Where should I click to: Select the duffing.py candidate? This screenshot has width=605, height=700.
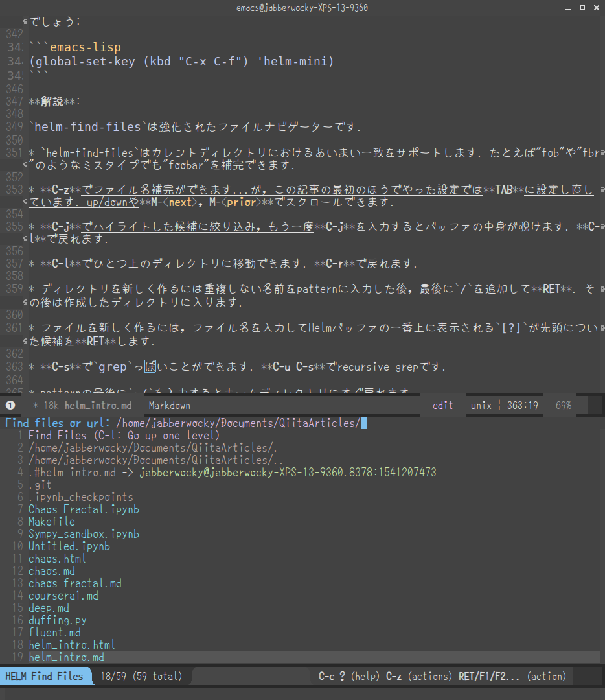(56, 620)
